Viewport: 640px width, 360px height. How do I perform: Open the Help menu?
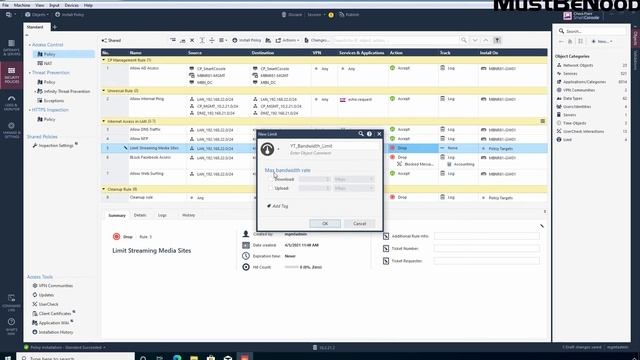click(x=88, y=5)
